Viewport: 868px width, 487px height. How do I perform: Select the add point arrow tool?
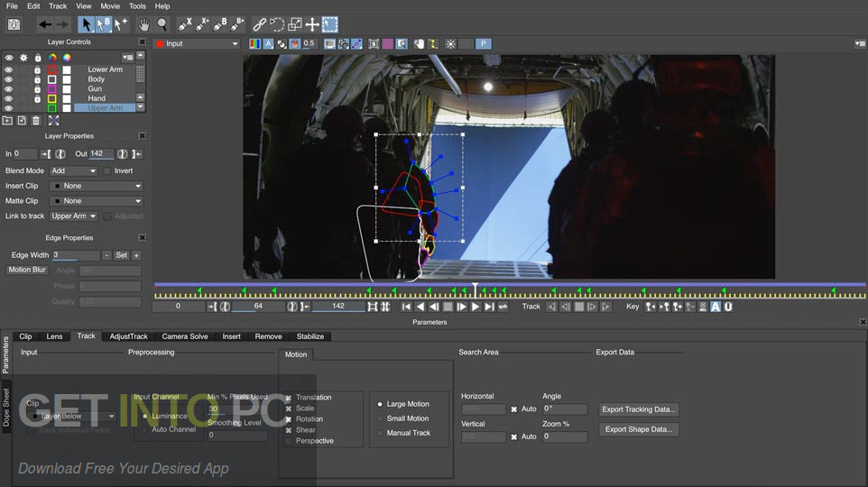[121, 24]
